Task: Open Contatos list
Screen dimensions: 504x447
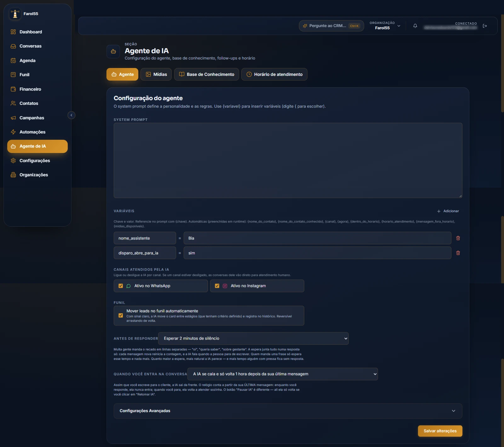Action: point(37,103)
